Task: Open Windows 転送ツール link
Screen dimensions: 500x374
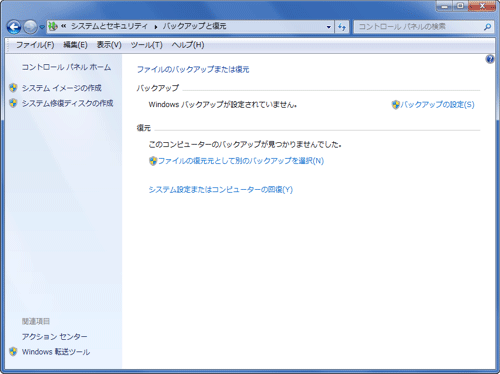Action: point(56,352)
